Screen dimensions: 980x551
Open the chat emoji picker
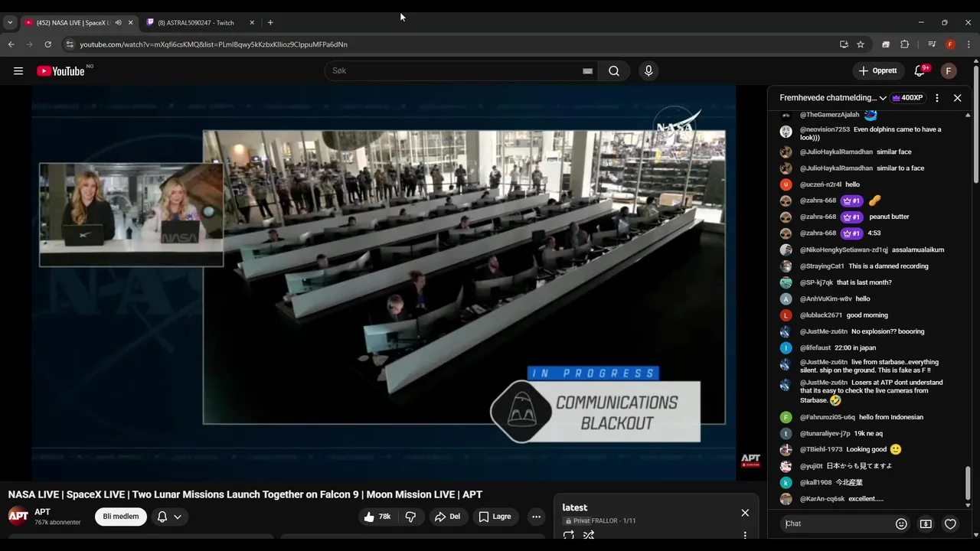(901, 524)
